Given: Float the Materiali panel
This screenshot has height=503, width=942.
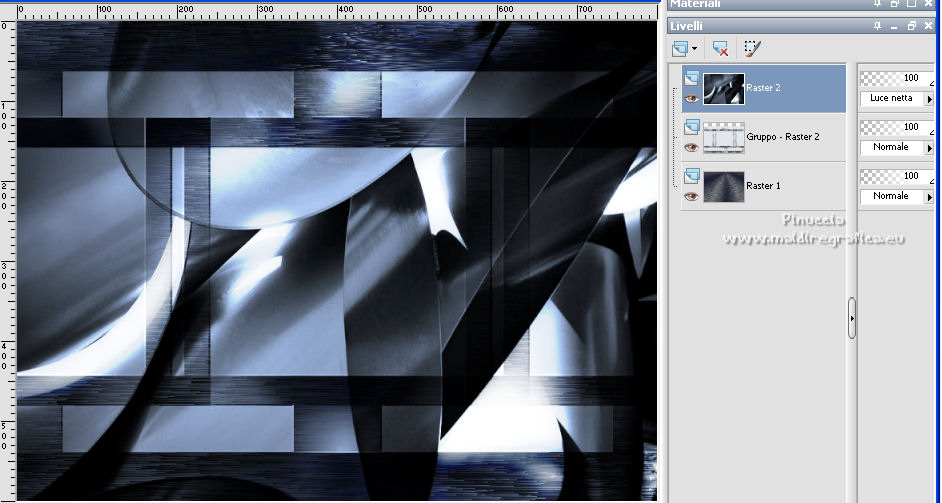Looking at the screenshot, I should [895, 4].
